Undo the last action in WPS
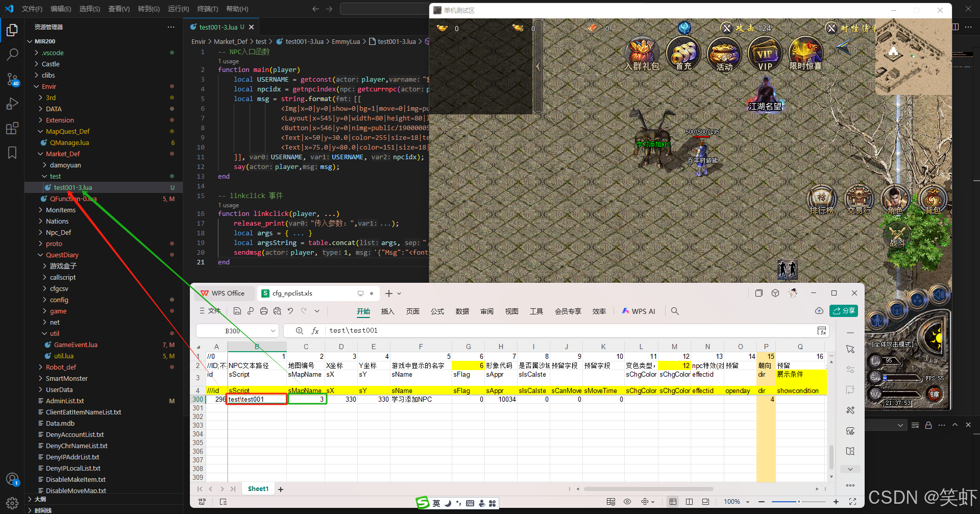The image size is (980, 514). 290,311
